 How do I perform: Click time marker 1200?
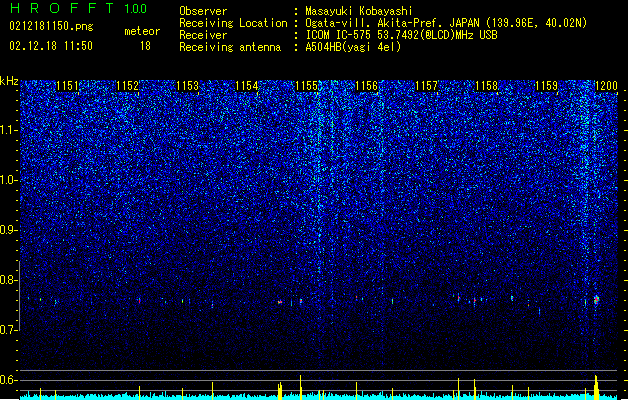point(606,86)
